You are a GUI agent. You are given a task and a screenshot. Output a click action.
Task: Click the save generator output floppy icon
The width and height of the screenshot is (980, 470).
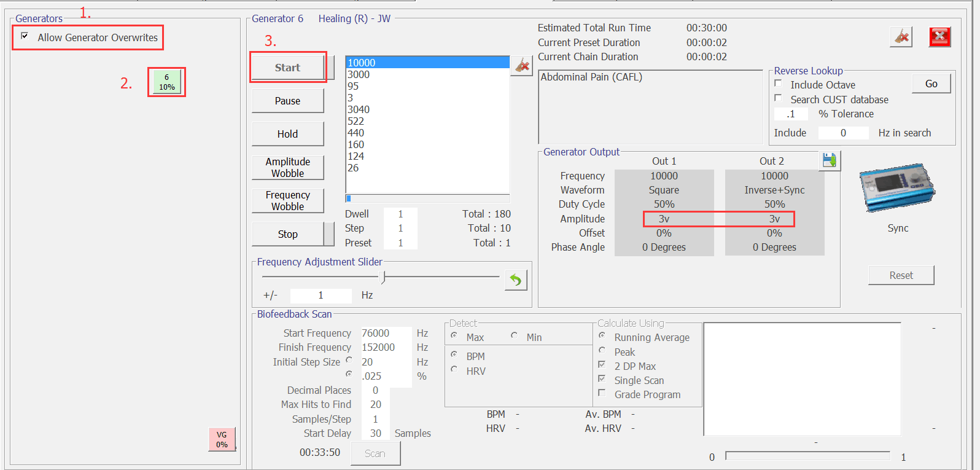(830, 161)
